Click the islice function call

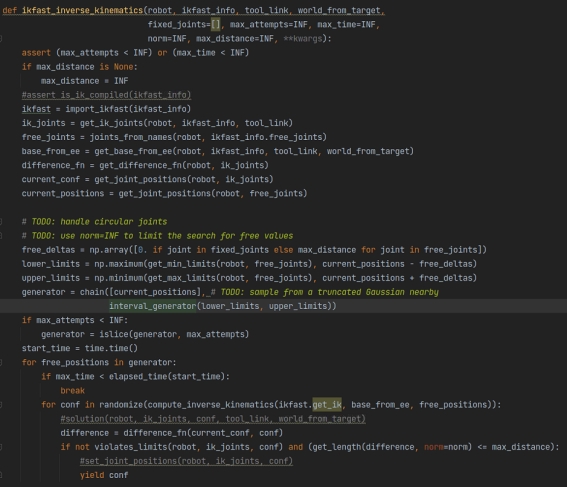(x=114, y=335)
